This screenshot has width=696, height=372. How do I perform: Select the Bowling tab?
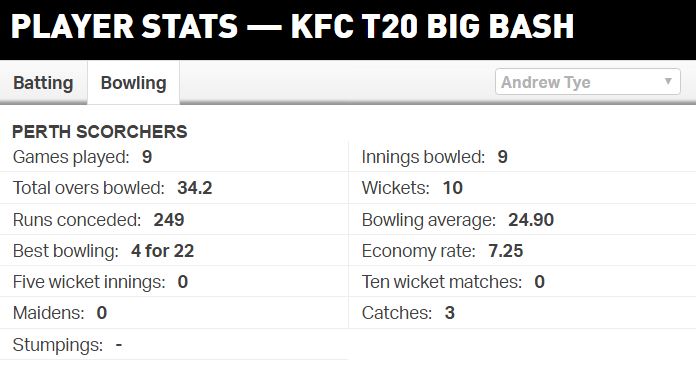(134, 83)
